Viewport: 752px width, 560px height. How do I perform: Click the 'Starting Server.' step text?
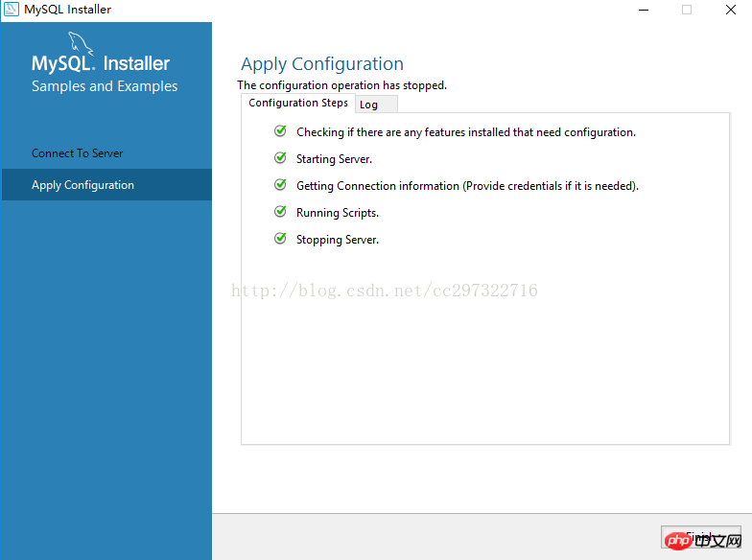(334, 159)
